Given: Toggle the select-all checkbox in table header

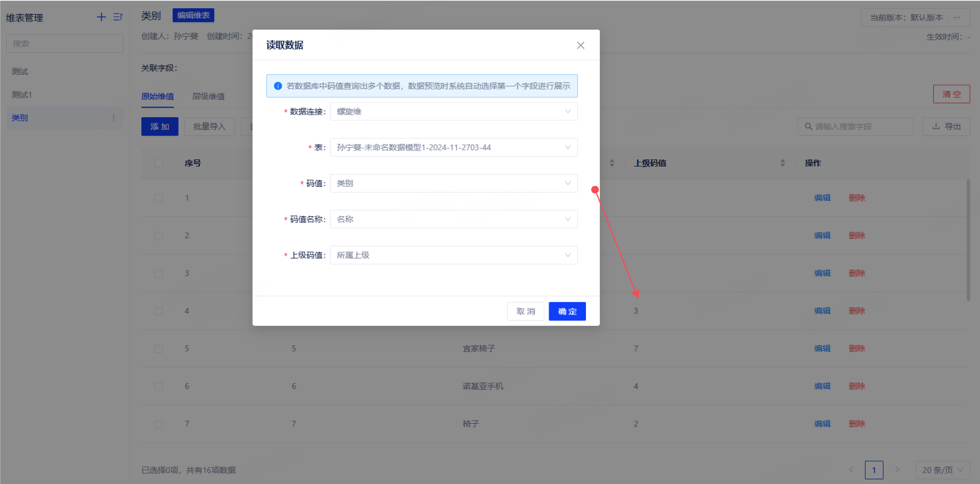Looking at the screenshot, I should tap(159, 163).
